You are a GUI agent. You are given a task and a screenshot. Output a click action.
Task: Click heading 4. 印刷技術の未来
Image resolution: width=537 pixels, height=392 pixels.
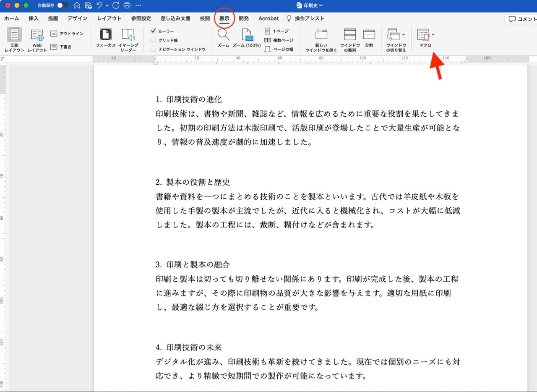point(188,348)
